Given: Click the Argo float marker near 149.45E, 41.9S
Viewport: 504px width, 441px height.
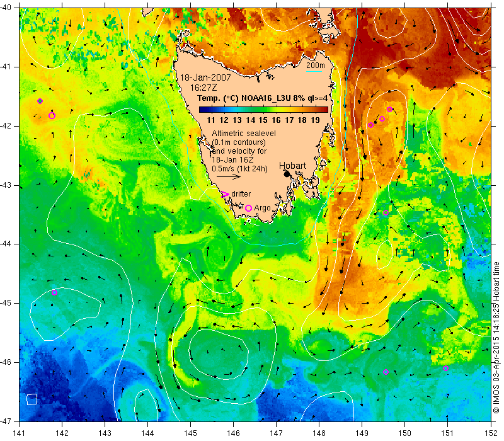Looking at the screenshot, I should point(382,119).
